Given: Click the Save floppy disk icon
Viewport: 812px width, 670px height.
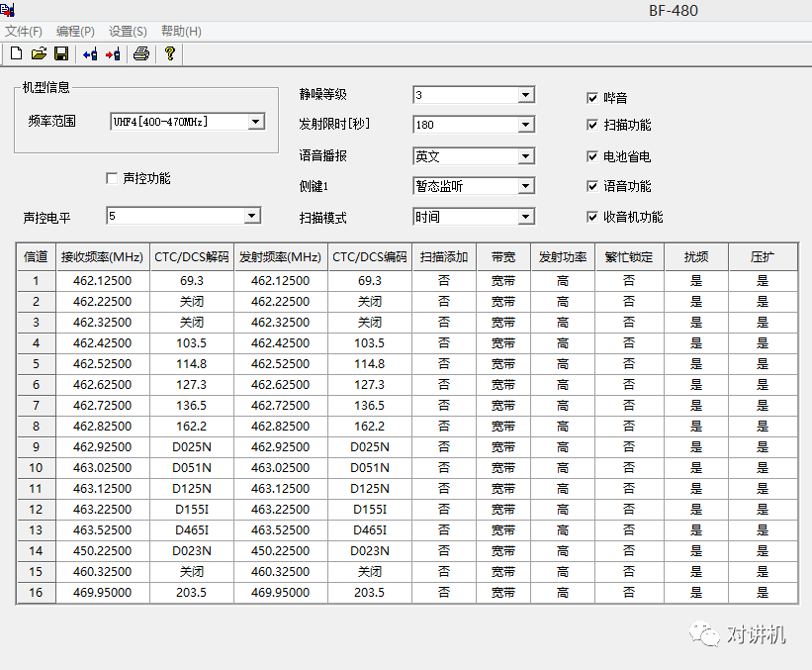Looking at the screenshot, I should [60, 53].
